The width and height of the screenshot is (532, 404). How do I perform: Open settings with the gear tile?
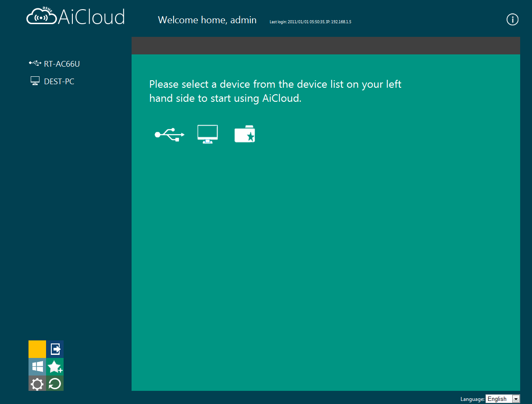[37, 384]
